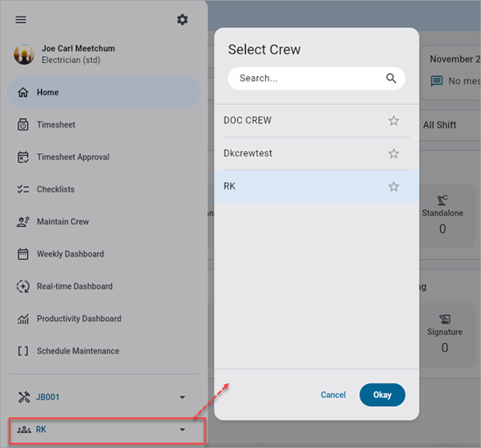Click the All Shift label
This screenshot has height=448, width=481.
440,125
